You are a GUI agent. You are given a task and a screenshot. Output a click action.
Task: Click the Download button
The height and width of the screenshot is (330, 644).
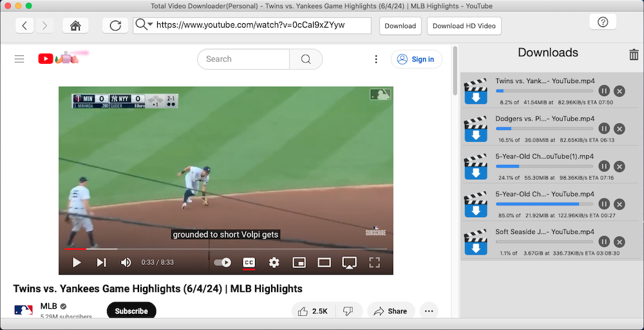point(400,26)
